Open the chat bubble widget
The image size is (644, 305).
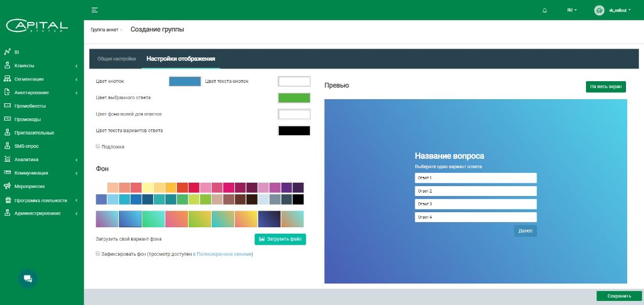28,279
